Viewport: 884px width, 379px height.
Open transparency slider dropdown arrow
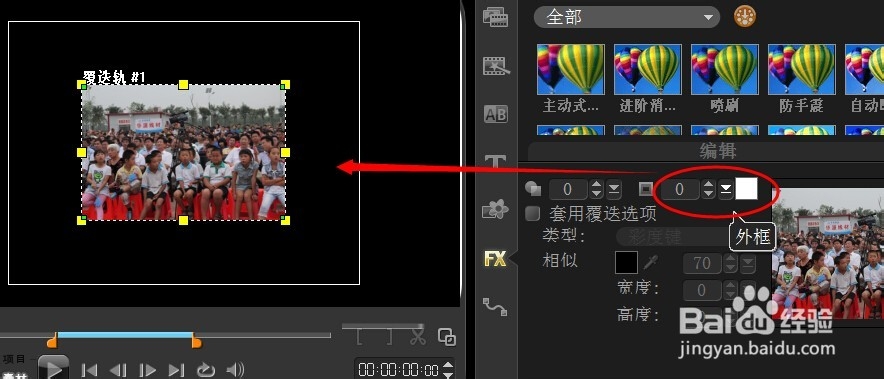(x=613, y=190)
